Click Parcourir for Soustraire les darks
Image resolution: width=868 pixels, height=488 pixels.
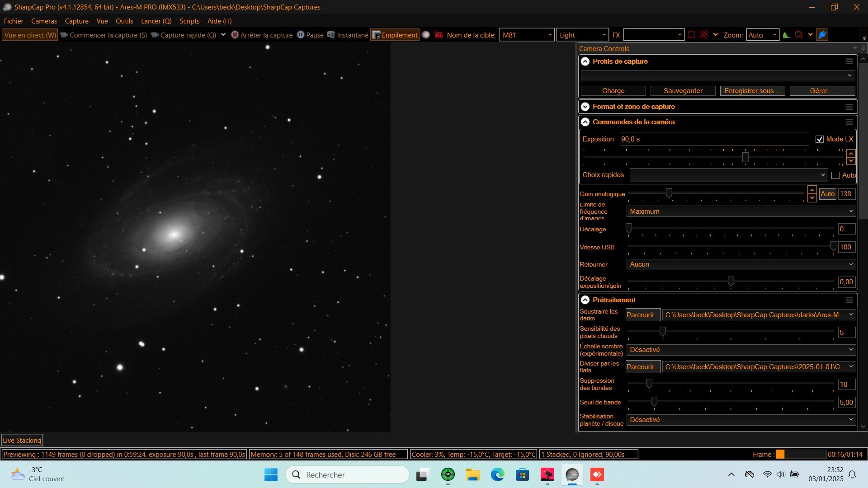tap(643, 315)
